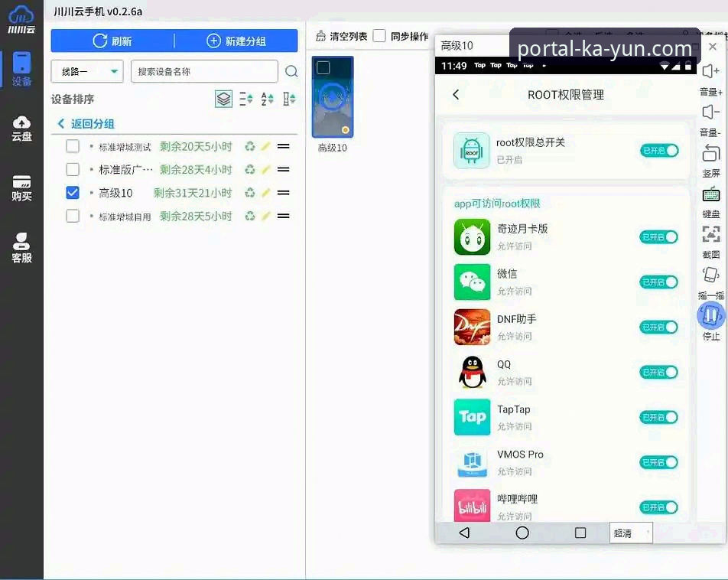Tick the checkbox on 高级10 thumbnail
Viewport: 728px width, 580px height.
pyautogui.click(x=323, y=68)
